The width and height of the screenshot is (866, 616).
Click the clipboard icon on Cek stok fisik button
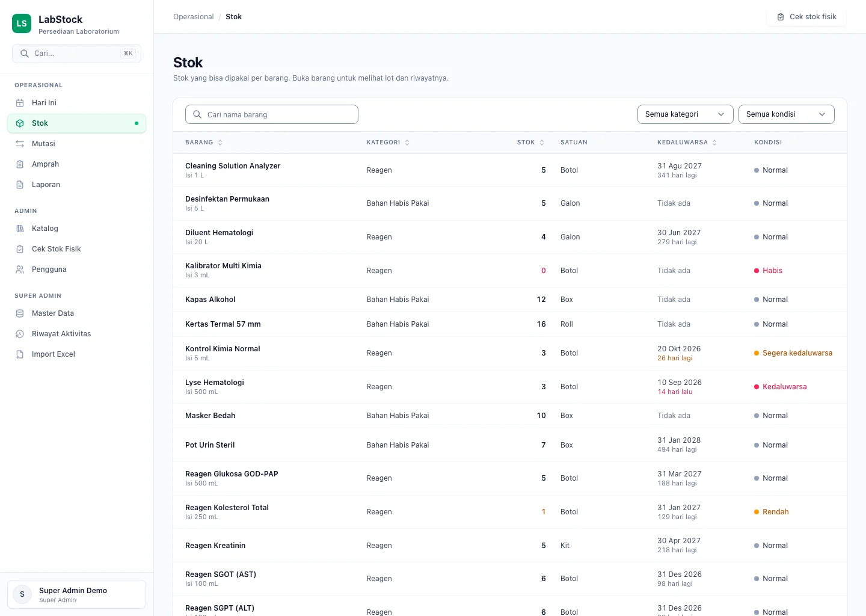781,17
